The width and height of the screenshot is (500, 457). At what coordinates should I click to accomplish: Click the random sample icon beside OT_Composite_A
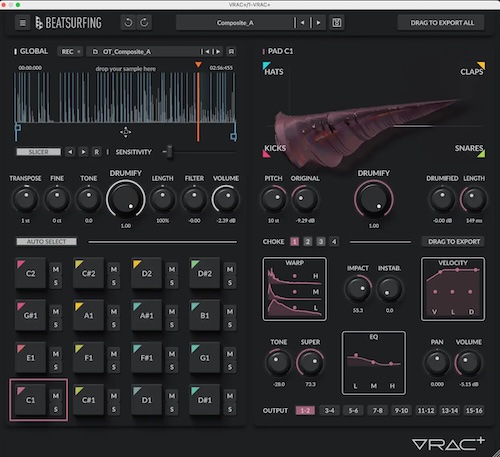(x=231, y=52)
